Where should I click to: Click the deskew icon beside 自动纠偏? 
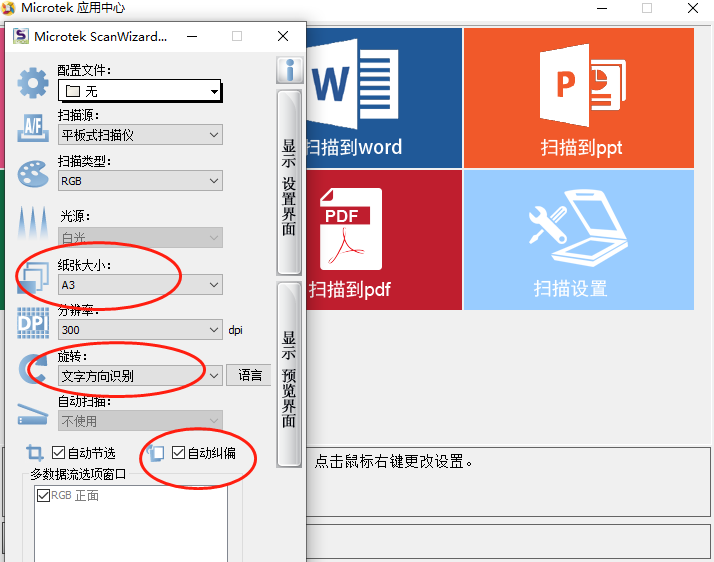pos(156,453)
